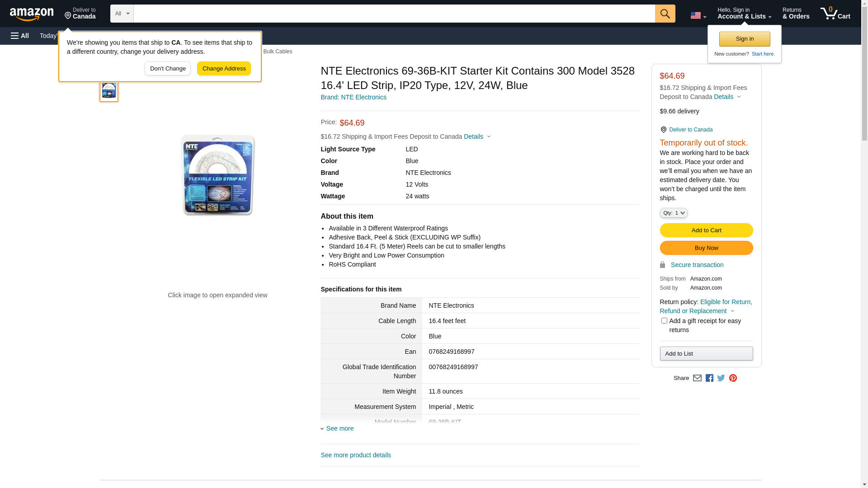Open Returns & Orders menu
The image size is (868, 488).
[796, 14]
